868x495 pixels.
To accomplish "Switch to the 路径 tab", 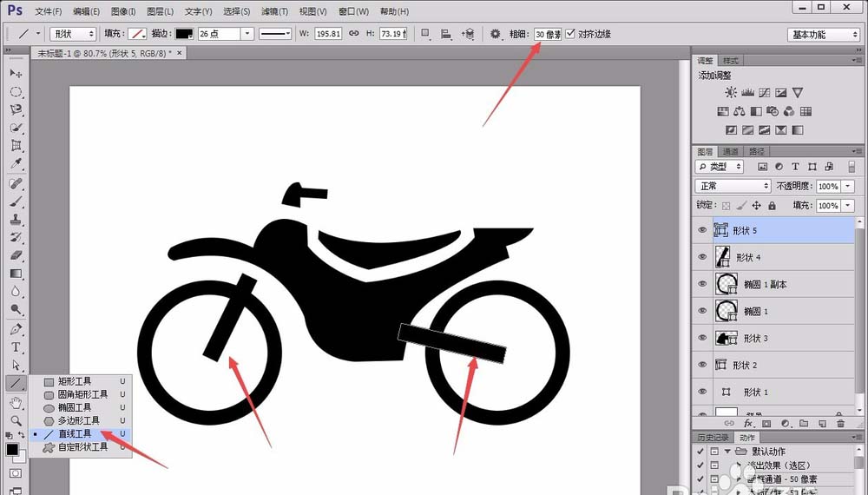I will (756, 151).
